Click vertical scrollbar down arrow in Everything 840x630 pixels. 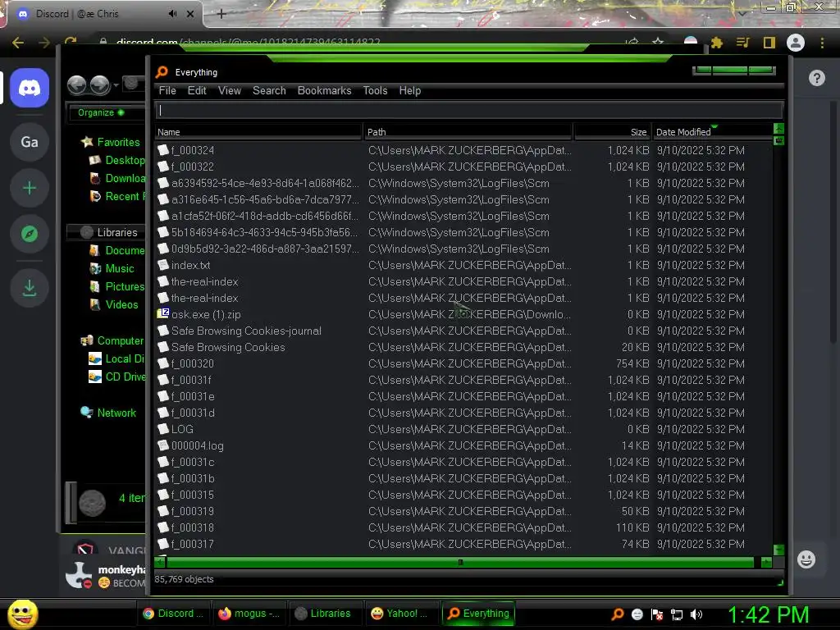coord(779,550)
